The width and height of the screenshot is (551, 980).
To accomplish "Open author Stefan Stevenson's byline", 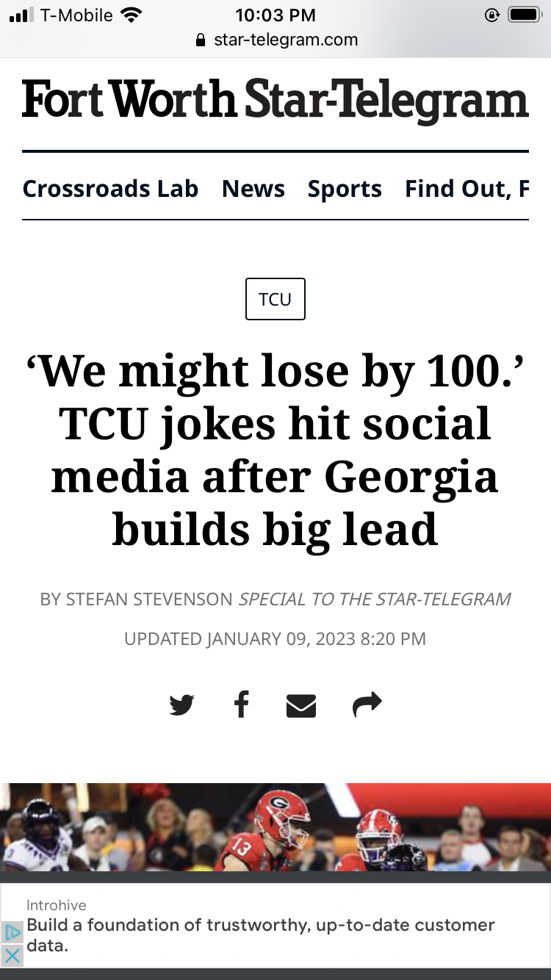I will coord(136,599).
